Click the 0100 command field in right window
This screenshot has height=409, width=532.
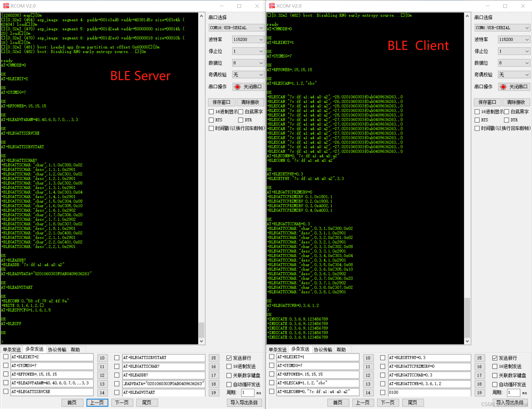click(x=429, y=392)
